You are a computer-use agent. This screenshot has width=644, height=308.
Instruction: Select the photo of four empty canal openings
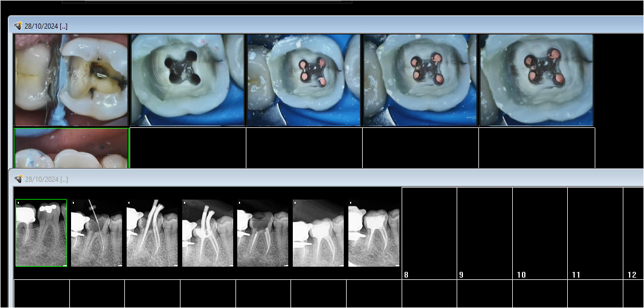pos(188,80)
